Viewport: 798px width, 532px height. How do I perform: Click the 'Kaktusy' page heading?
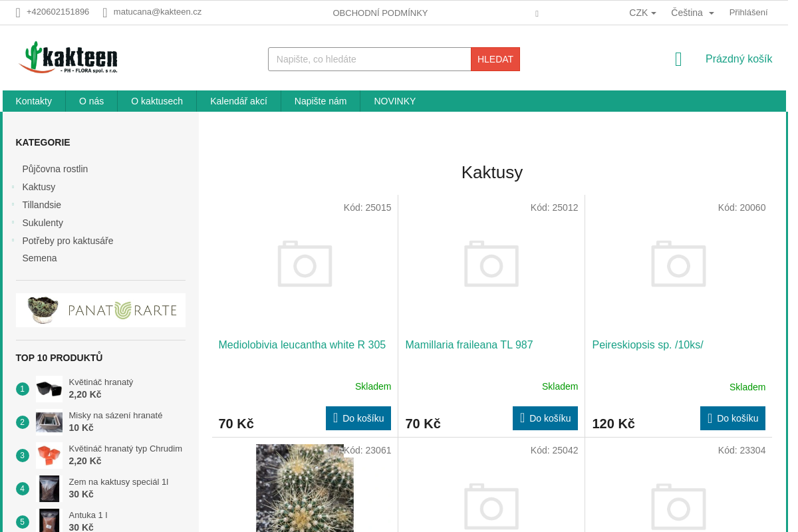492,172
